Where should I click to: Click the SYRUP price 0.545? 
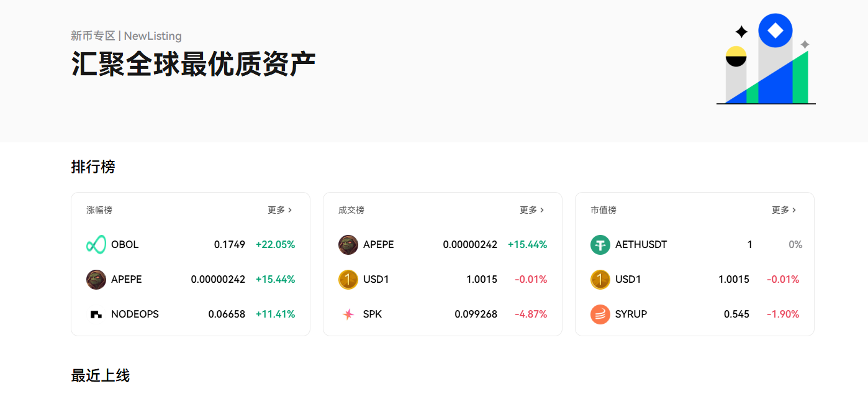tap(736, 314)
